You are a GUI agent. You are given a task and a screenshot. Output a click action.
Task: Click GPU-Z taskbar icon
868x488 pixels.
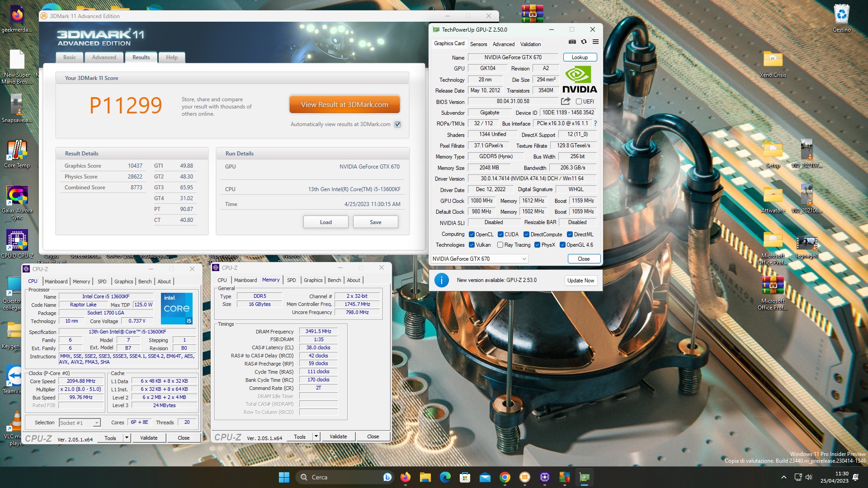(584, 477)
